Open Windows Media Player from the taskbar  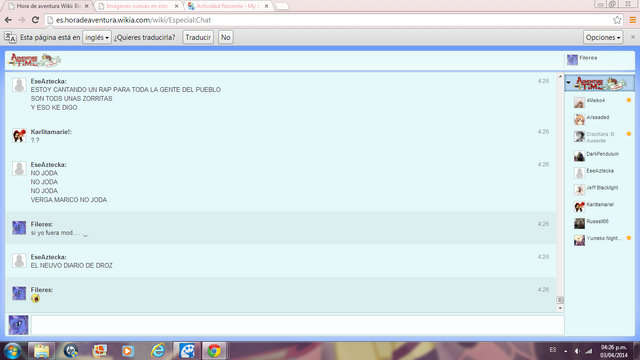[128, 351]
